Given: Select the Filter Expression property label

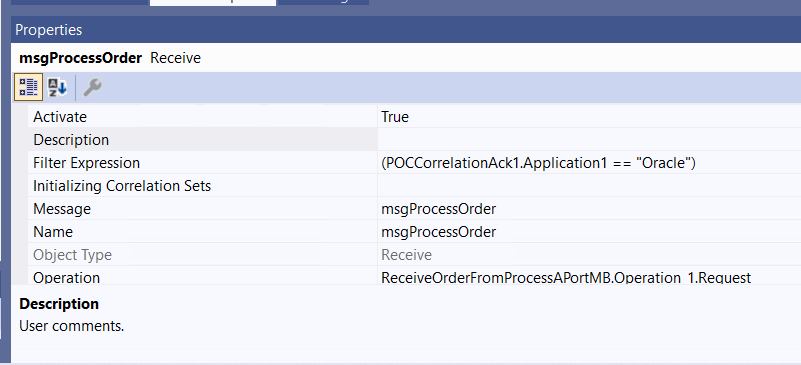Looking at the screenshot, I should pyautogui.click(x=86, y=163).
